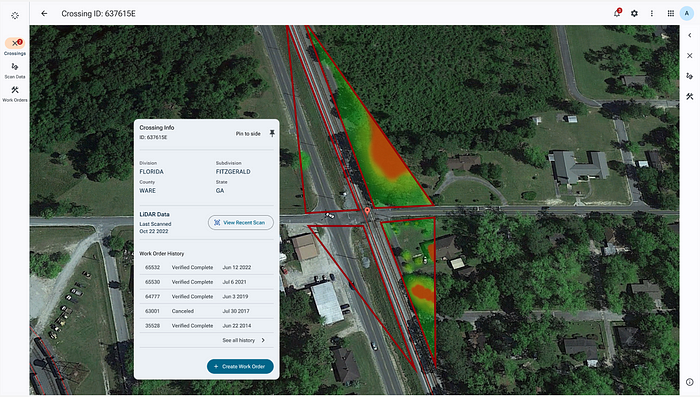Screen dimensions: 700x397
Task: Open the vertical three-dot more menu
Action: tap(652, 13)
